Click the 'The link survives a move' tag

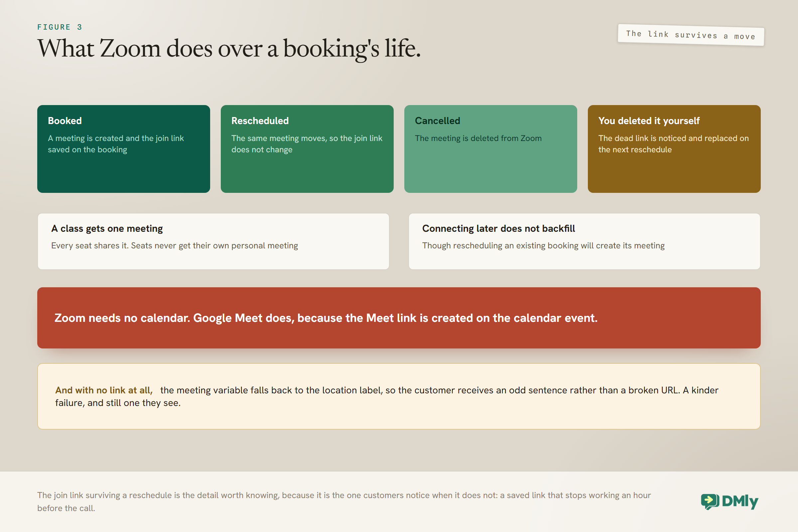pos(691,35)
